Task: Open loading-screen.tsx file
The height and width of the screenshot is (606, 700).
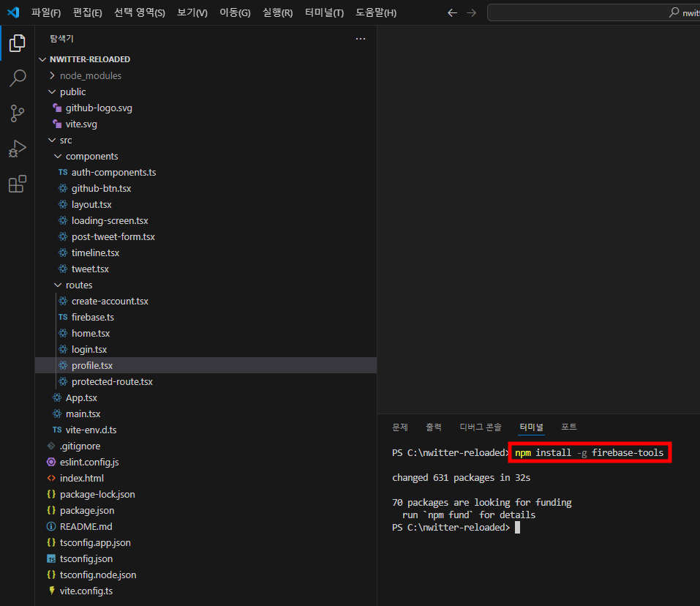Action: (x=206, y=220)
